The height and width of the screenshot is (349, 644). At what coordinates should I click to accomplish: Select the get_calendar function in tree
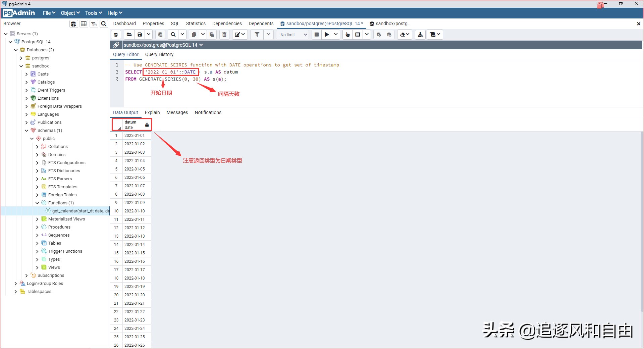pos(80,211)
